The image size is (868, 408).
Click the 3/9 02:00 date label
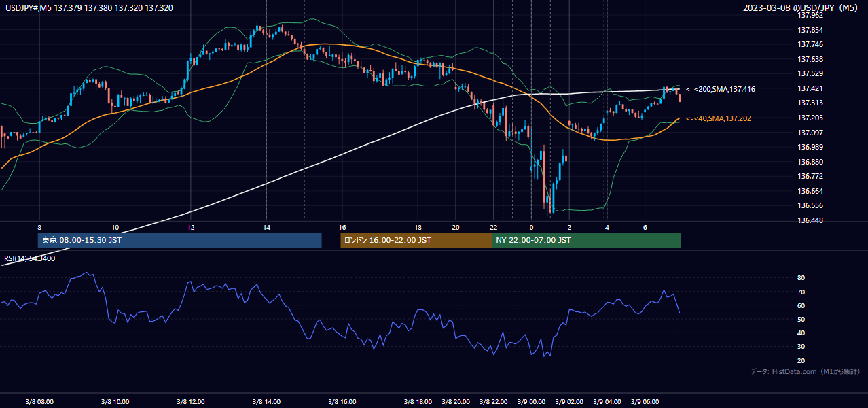point(569,401)
